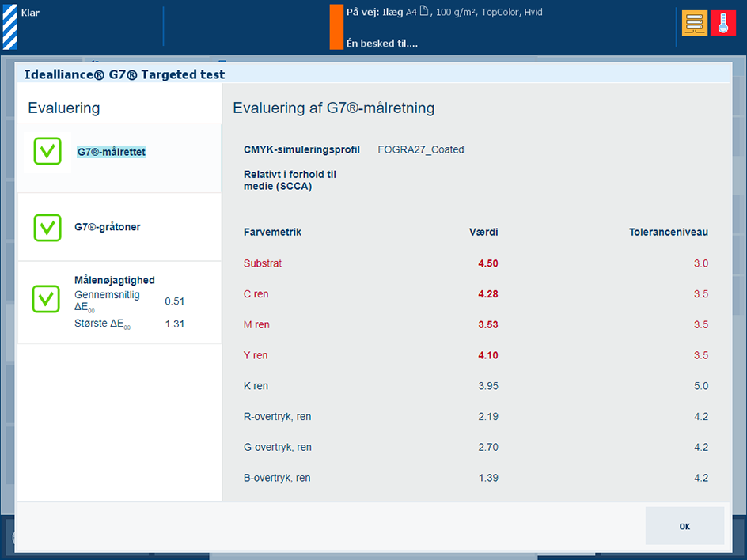Click the OK button
Image resolution: width=747 pixels, height=560 pixels.
coord(684,526)
